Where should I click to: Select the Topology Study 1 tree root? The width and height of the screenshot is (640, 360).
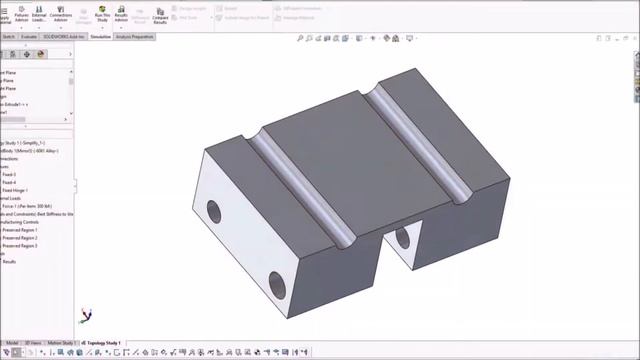(x=23, y=143)
